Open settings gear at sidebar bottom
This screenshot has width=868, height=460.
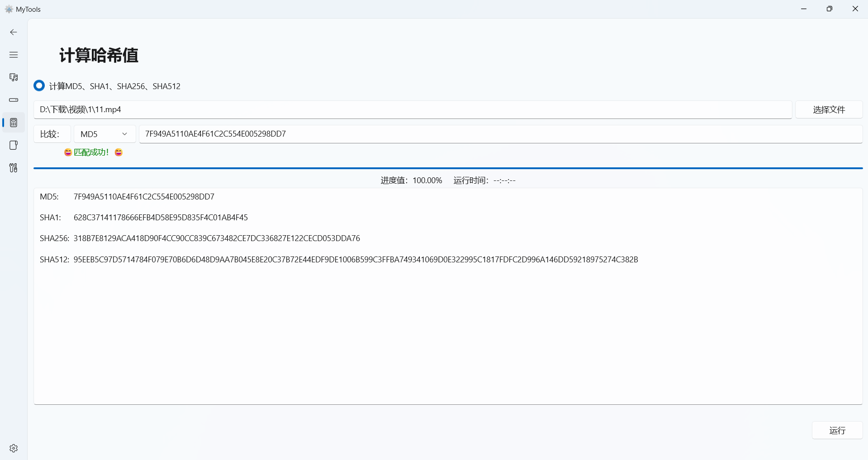pyautogui.click(x=14, y=448)
